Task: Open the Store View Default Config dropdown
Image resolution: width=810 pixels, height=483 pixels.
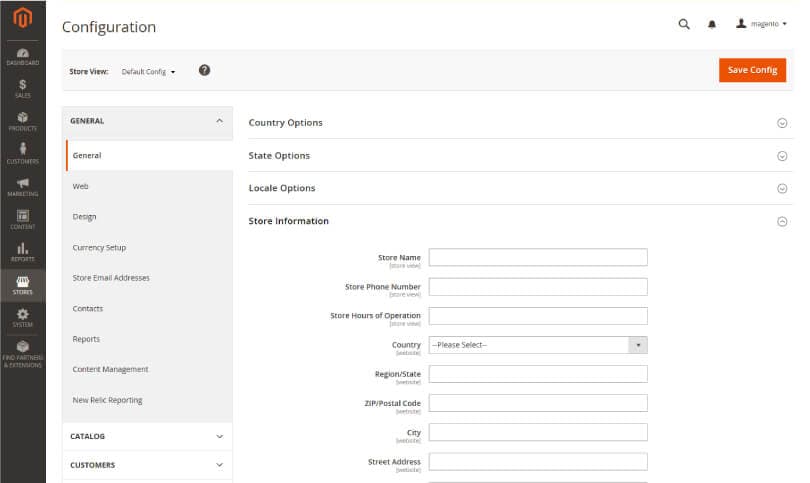Action: coord(148,72)
